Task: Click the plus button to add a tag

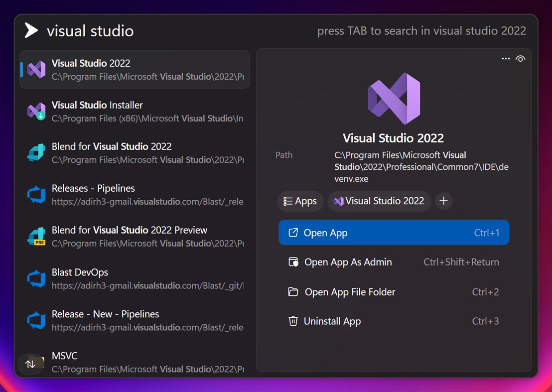Action: [443, 201]
